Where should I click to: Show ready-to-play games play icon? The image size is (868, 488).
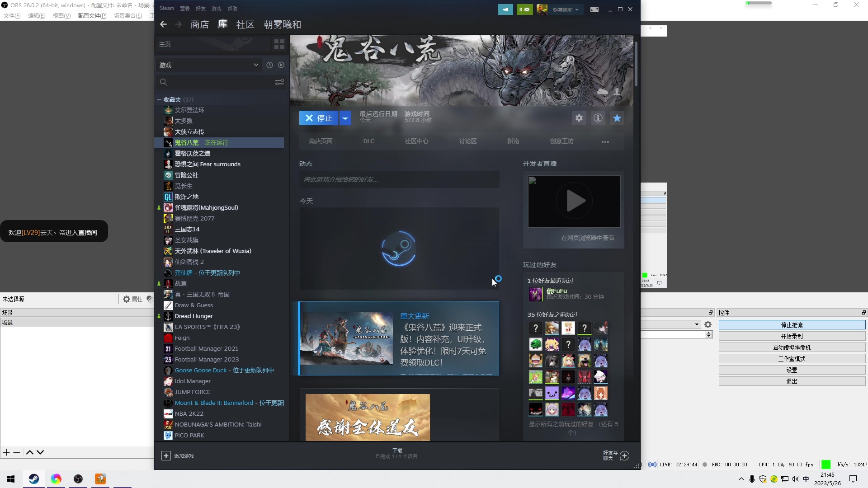pos(281,65)
